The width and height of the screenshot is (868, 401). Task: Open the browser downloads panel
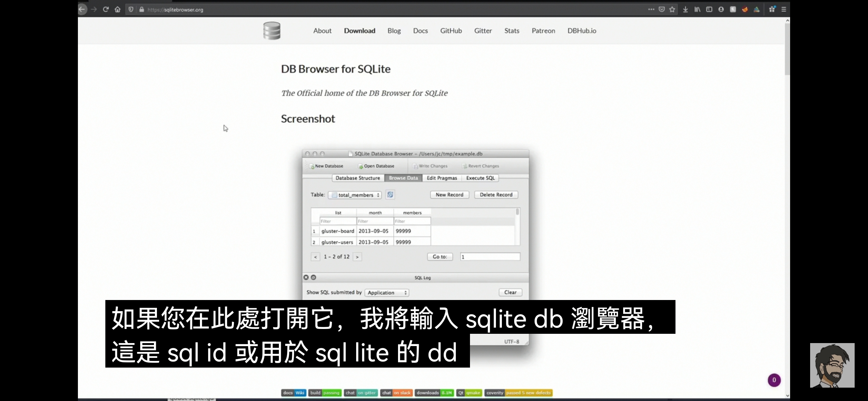pos(685,9)
